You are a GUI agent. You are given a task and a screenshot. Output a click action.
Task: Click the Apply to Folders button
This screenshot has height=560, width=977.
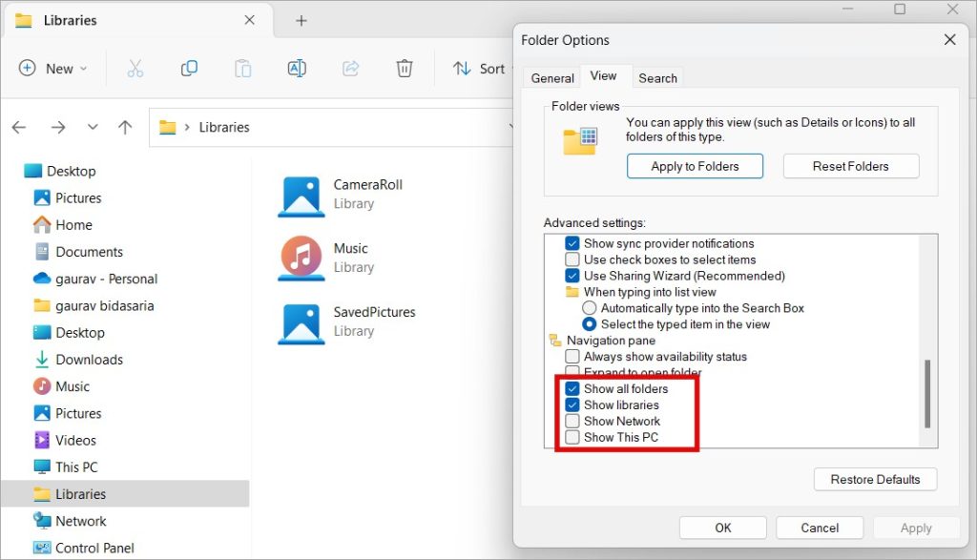pyautogui.click(x=695, y=166)
